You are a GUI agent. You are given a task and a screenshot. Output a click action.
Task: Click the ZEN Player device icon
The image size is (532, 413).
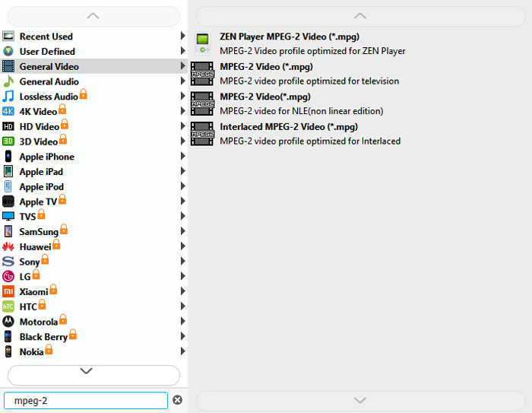click(203, 44)
